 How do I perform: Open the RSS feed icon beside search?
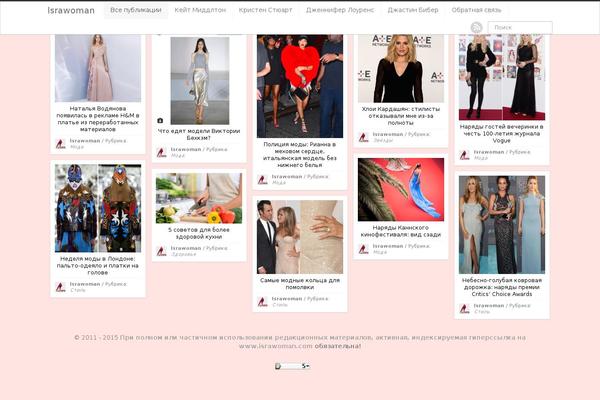tap(476, 28)
